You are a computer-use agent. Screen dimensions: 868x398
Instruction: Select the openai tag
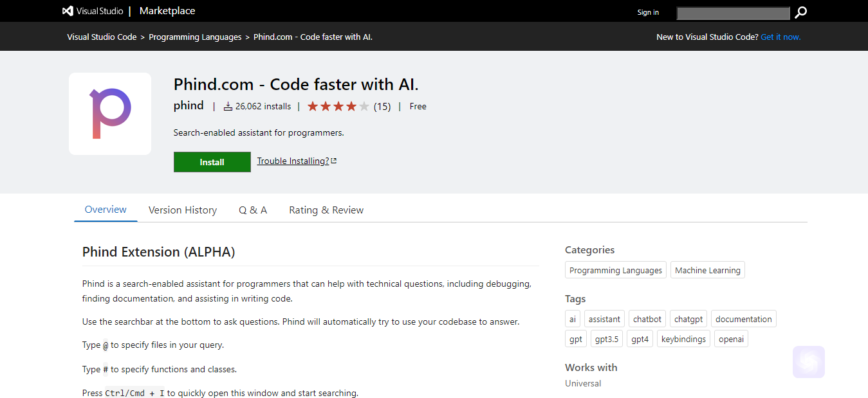click(731, 339)
